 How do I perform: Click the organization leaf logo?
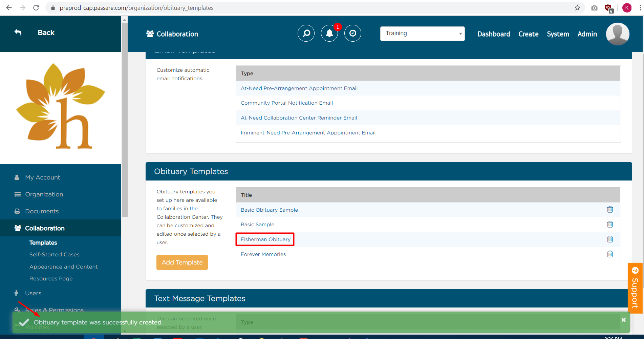(x=61, y=106)
